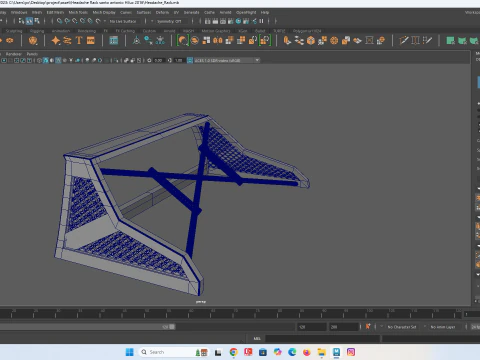Open the Arnold menu

click(225, 12)
